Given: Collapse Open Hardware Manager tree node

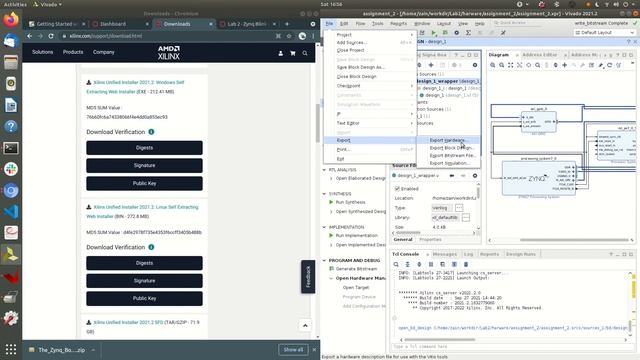Looking at the screenshot, I should pos(331,278).
